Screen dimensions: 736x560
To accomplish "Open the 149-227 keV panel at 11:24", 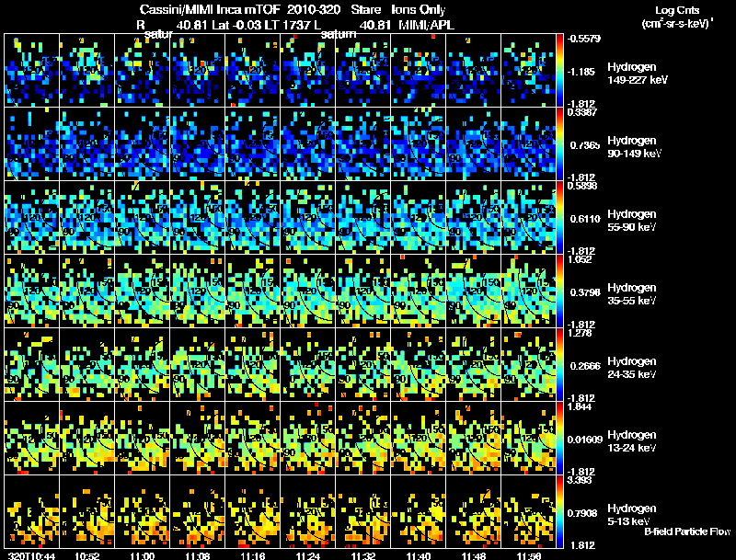I will coord(308,71).
